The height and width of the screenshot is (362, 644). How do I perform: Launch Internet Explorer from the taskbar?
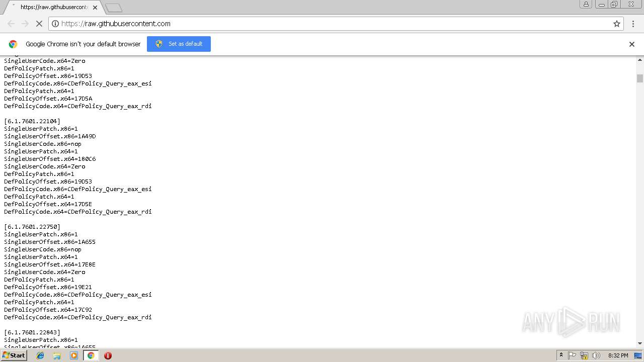coord(40,355)
